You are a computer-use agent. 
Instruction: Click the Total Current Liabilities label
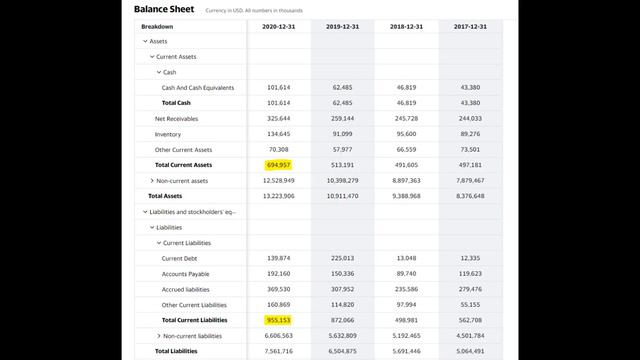point(194,320)
